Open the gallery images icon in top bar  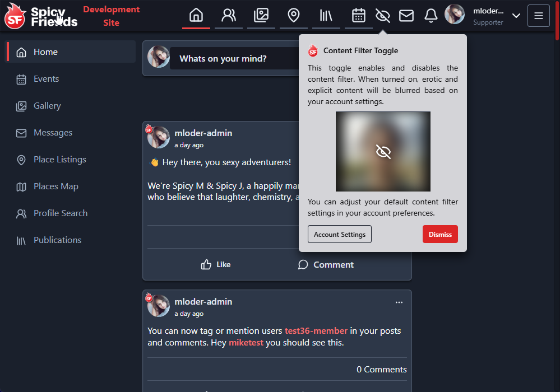tap(261, 15)
